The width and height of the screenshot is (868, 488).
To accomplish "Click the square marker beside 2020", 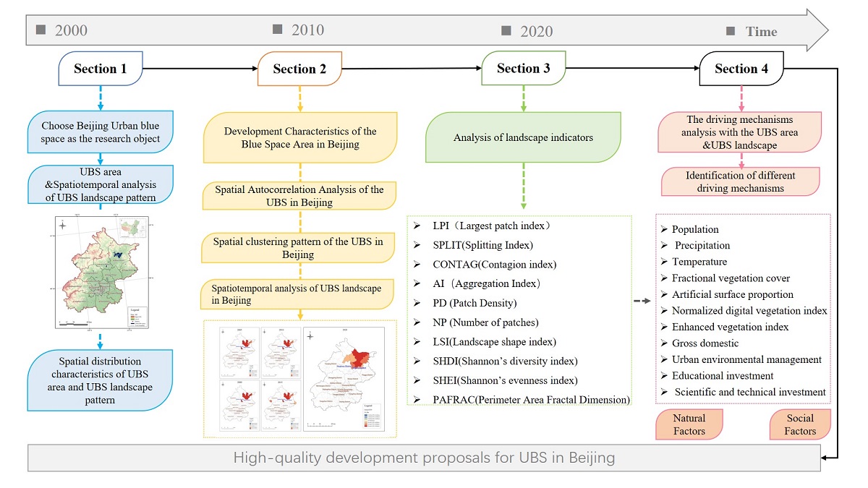I will point(506,30).
